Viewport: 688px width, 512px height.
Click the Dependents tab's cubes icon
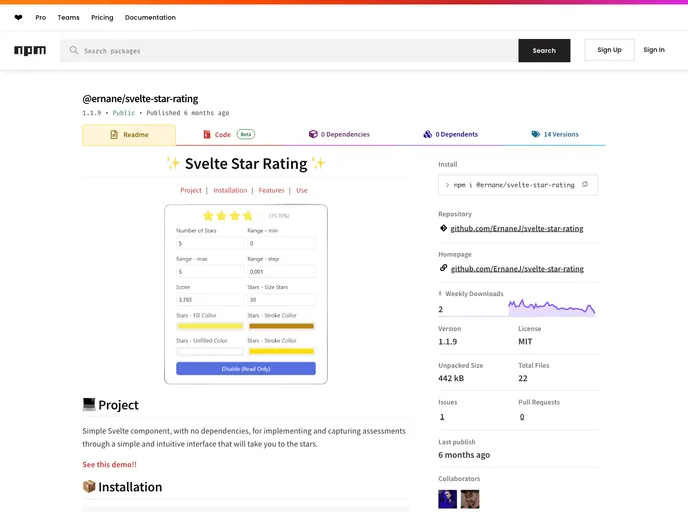427,134
